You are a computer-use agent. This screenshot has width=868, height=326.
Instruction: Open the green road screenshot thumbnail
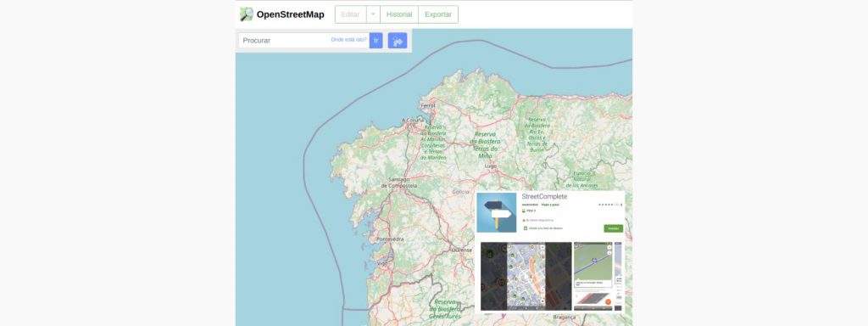(593, 276)
